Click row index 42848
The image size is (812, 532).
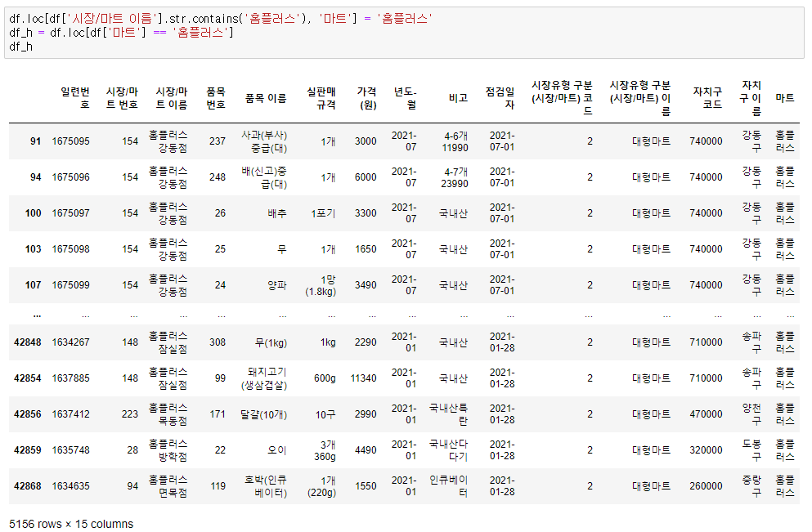[28, 342]
